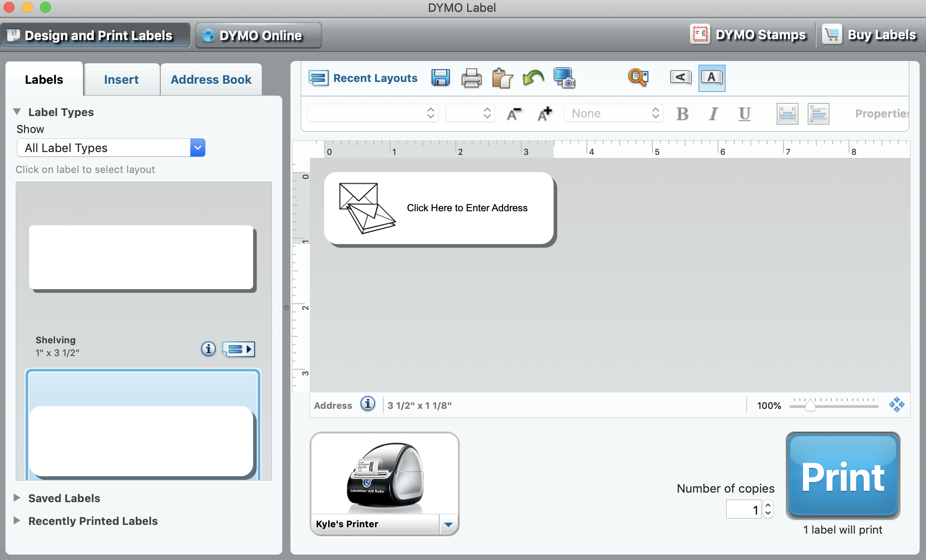Viewport: 926px width, 560px height.
Task: Click the Buy Labels button
Action: (x=870, y=35)
